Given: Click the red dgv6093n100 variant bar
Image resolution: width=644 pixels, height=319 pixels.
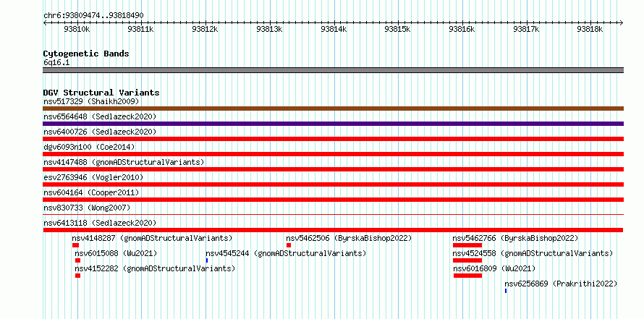Looking at the screenshot, I should coord(333,154).
